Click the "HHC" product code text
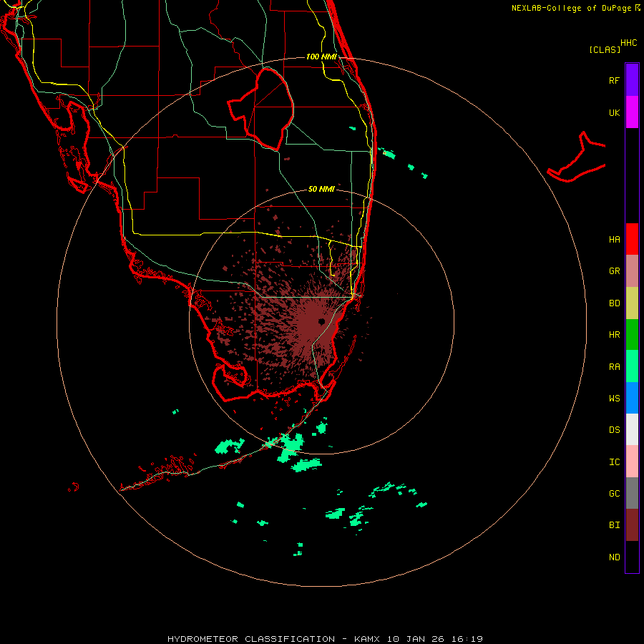The width and height of the screenshot is (644, 644). point(629,43)
